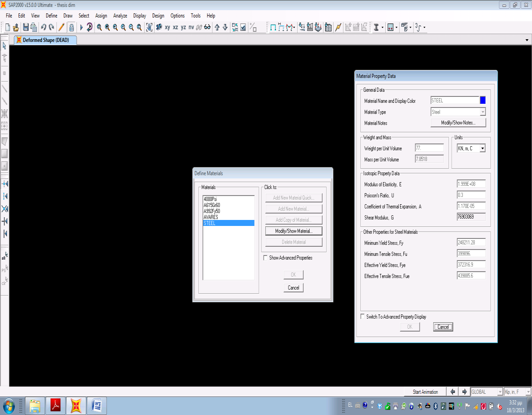
Task: Toggle the Lock Model padlock icon
Action: pos(71,28)
